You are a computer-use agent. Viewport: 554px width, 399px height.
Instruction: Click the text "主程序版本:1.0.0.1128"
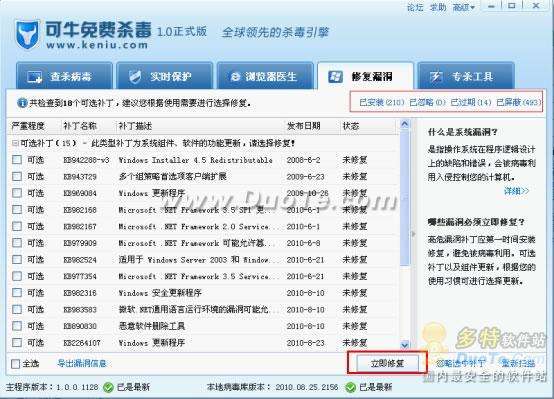tap(52, 387)
